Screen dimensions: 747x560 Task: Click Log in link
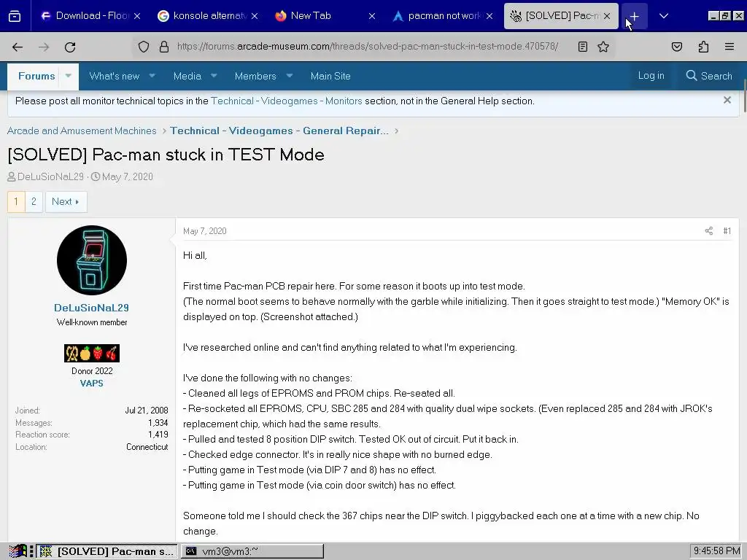pyautogui.click(x=651, y=76)
